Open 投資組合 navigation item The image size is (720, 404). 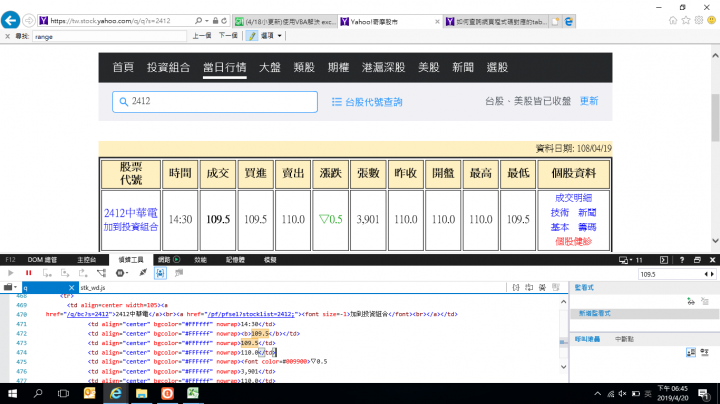(x=168, y=67)
